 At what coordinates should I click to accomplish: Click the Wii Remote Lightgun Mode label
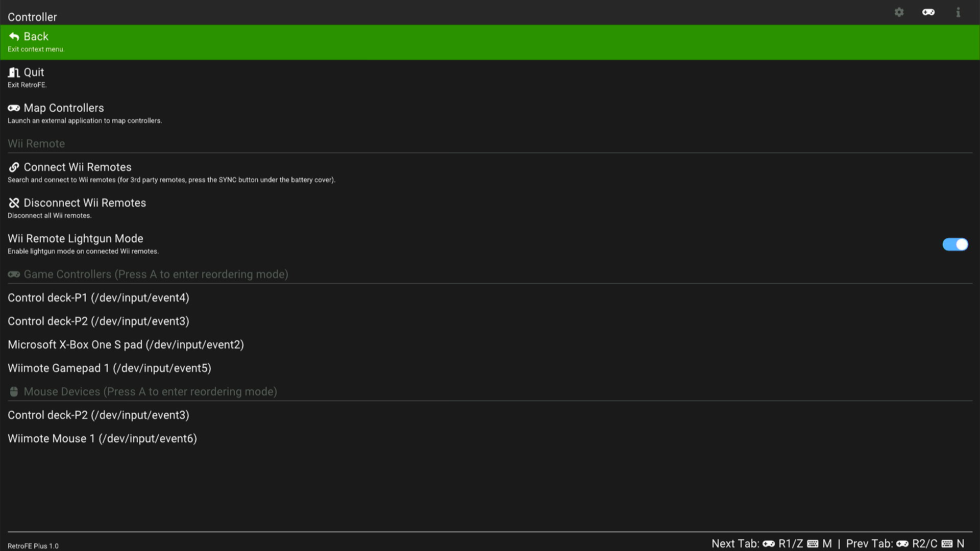(76, 239)
